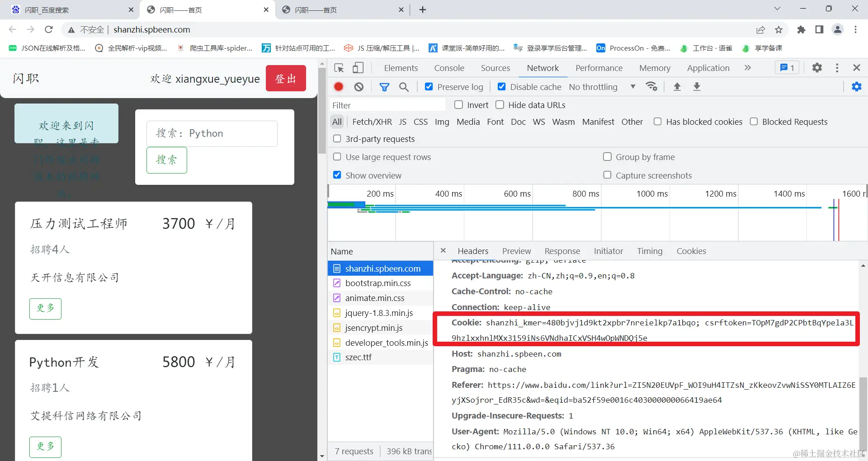Show the Cookies tab of request
Image resolution: width=868 pixels, height=461 pixels.
(x=691, y=251)
